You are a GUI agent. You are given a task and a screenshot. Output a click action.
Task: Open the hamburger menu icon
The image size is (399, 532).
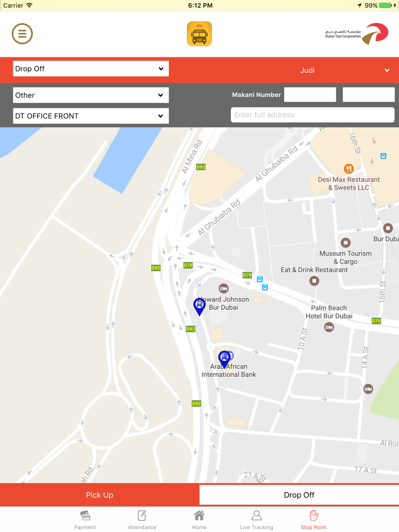22,34
